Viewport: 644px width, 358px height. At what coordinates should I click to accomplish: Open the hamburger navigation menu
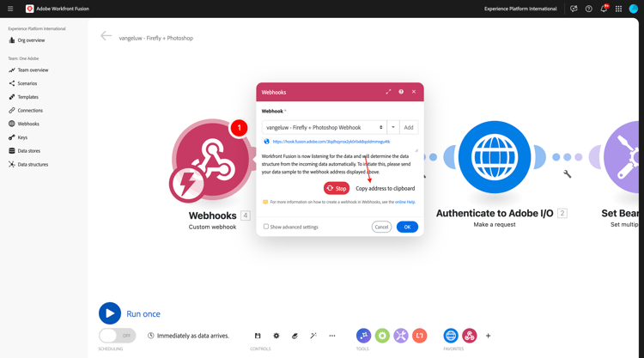pyautogui.click(x=10, y=9)
